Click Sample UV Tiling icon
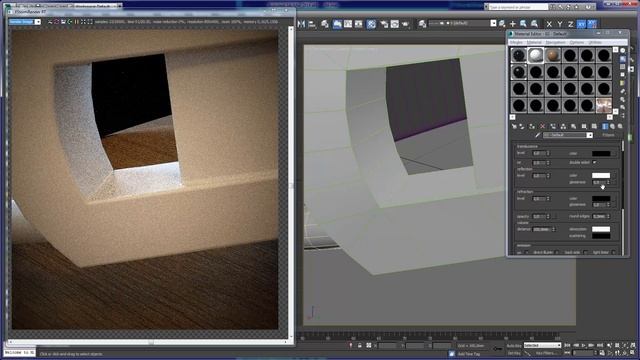Screen dimensions: 640x360 point(622,75)
